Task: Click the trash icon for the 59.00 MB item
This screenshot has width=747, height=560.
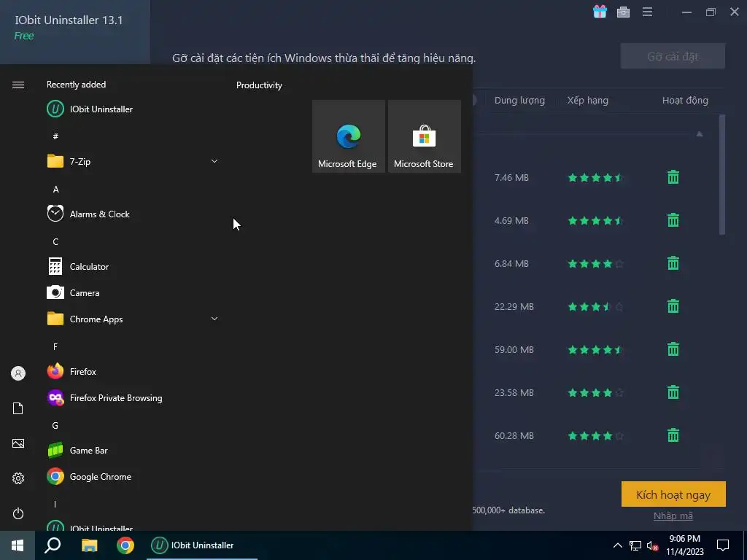Action: pos(673,349)
